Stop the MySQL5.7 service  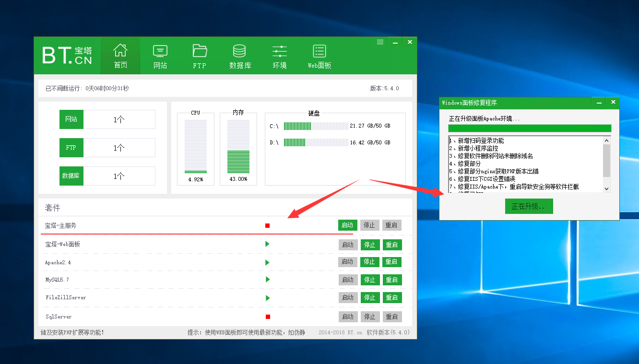[x=370, y=280]
